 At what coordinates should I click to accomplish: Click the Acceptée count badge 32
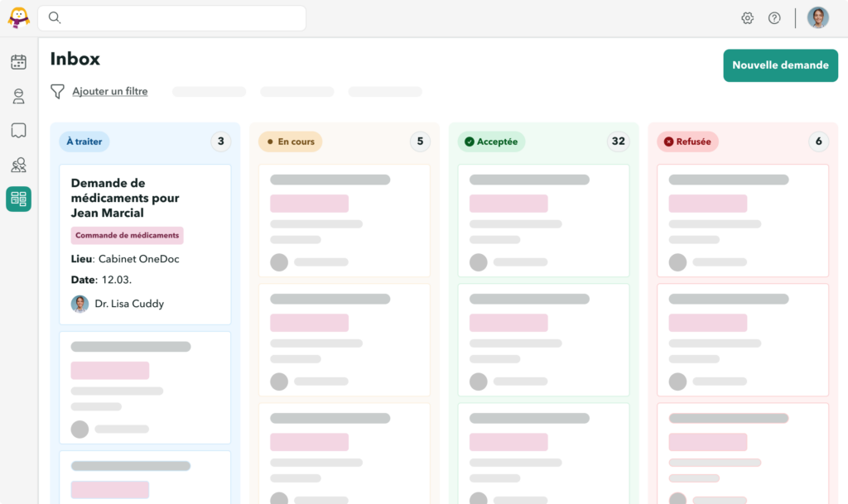(x=618, y=142)
